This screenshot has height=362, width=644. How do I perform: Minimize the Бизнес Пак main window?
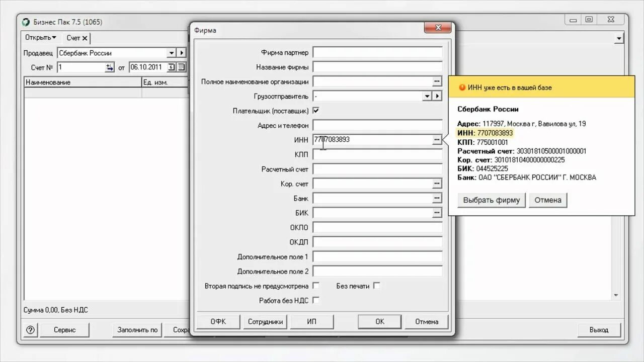pos(574,20)
